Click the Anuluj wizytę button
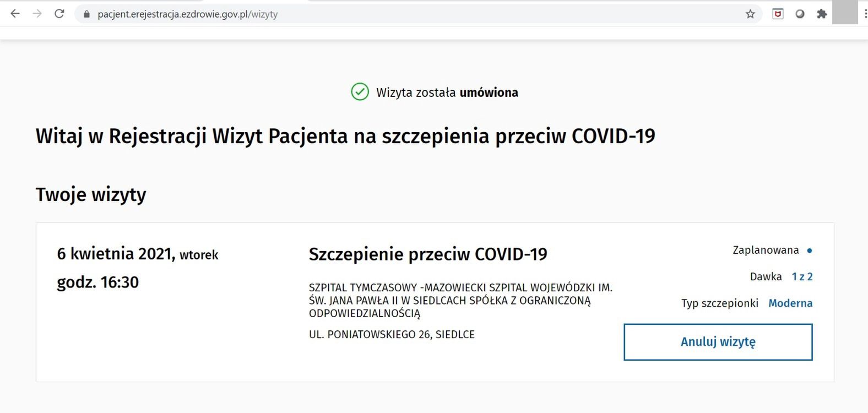Image resolution: width=868 pixels, height=413 pixels. click(x=717, y=341)
